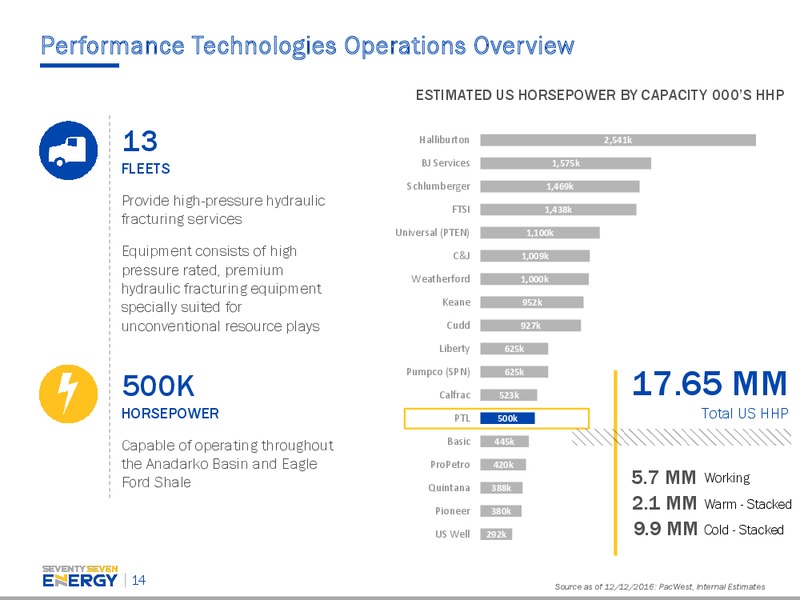This screenshot has width=800, height=600.
Task: Click the 'PTL' axis label
Action: 462,418
